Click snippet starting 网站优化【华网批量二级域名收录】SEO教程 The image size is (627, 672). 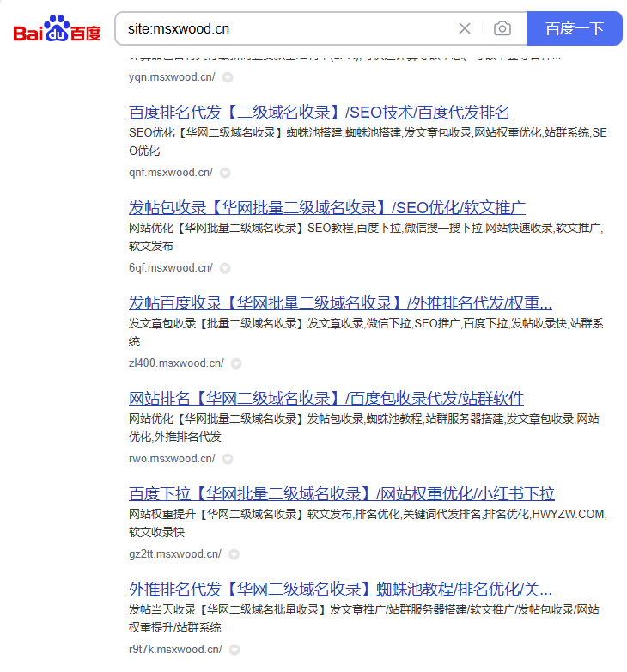pos(366,237)
